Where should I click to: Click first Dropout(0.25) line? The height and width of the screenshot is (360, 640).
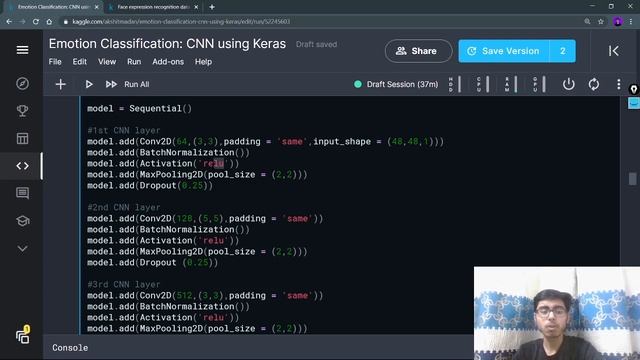click(150, 186)
